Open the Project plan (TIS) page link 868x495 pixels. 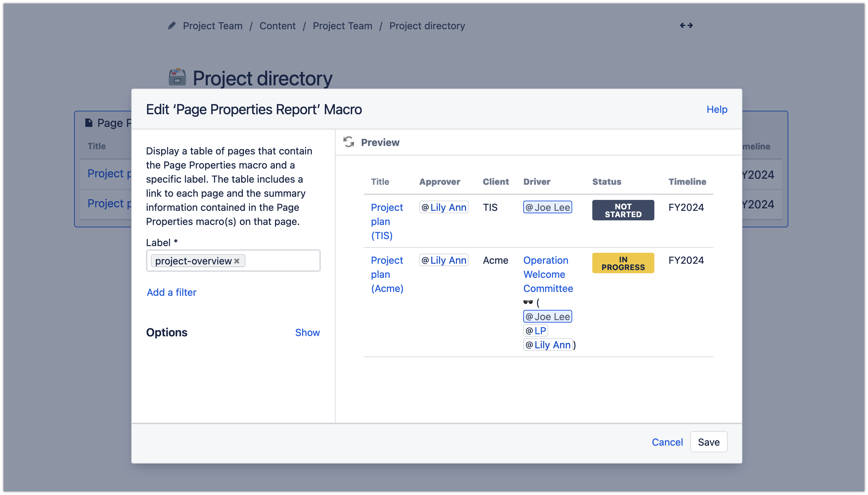point(387,221)
